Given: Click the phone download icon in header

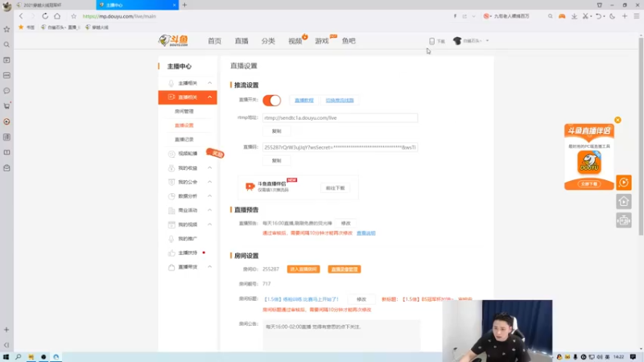Looking at the screenshot, I should (431, 41).
